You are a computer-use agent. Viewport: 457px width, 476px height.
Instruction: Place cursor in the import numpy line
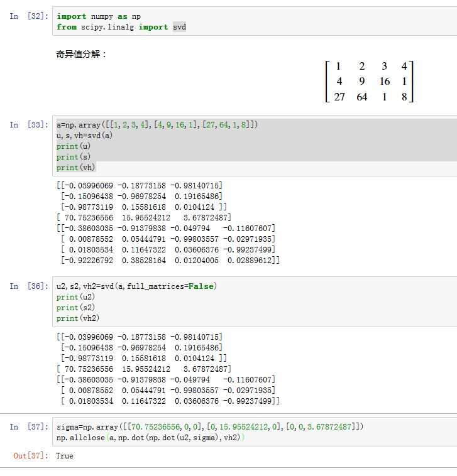[x=96, y=16]
